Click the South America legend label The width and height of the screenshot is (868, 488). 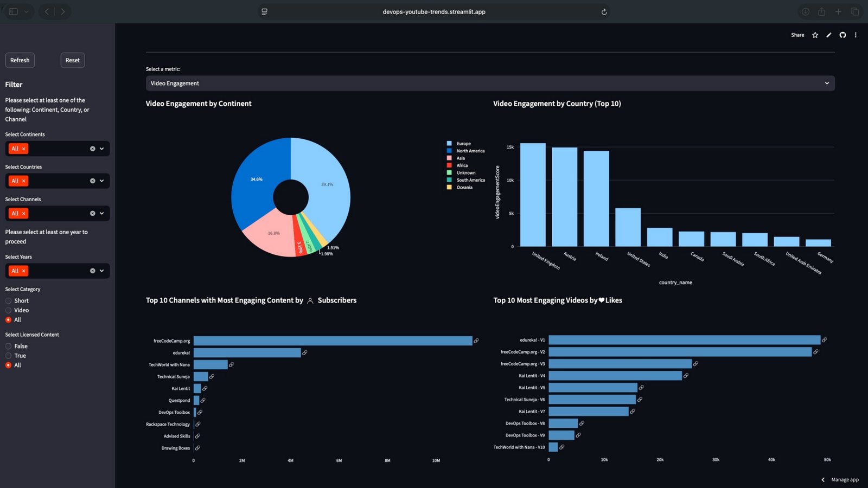click(471, 180)
